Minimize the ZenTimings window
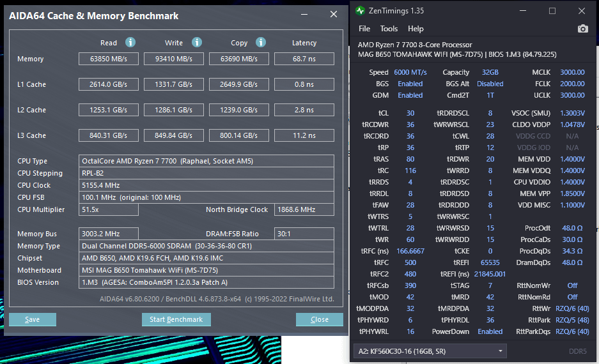 (522, 11)
